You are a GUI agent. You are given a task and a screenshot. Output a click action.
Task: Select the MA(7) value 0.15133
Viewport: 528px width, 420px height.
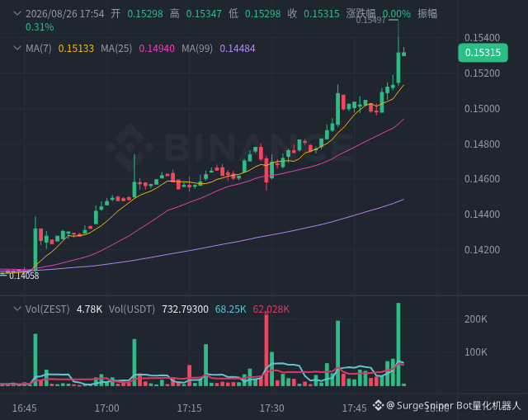76,49
